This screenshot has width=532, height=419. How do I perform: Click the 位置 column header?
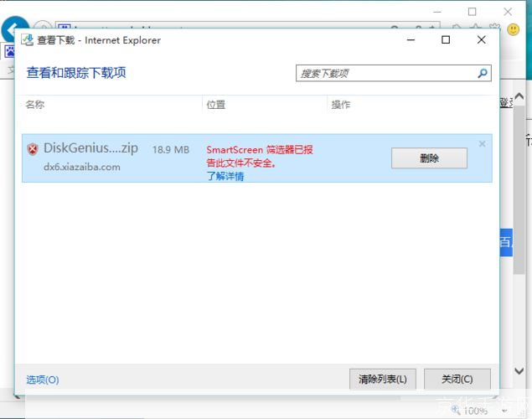(216, 105)
